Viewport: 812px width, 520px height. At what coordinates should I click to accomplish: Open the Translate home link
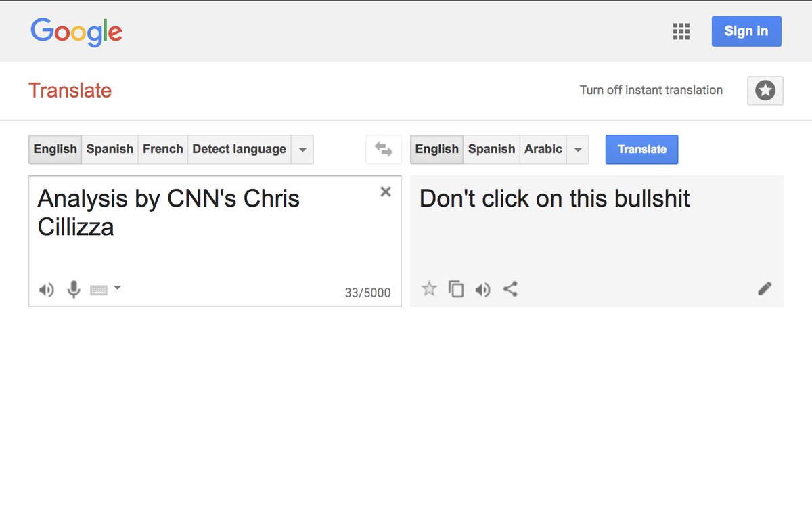70,90
